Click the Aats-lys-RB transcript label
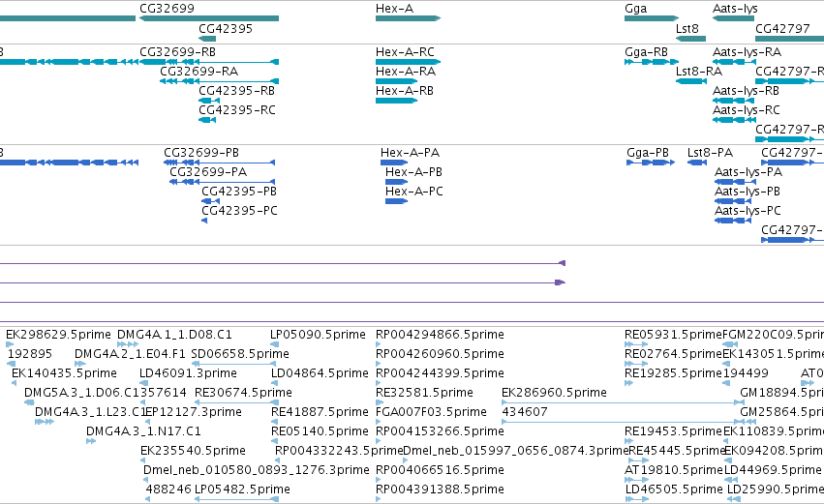 click(x=746, y=91)
